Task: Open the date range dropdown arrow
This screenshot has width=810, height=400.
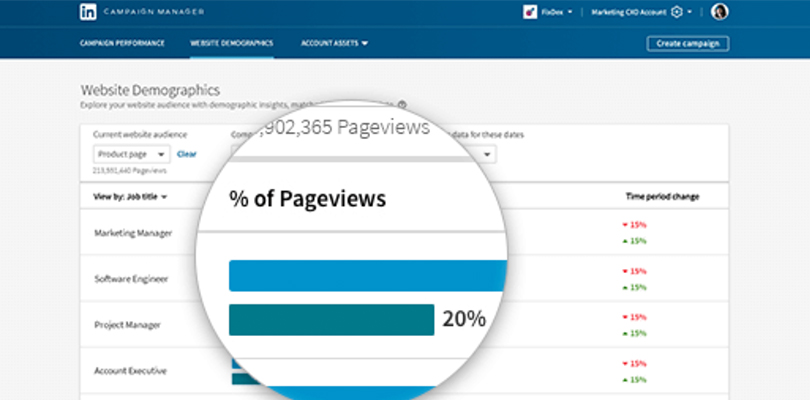Action: (486, 155)
